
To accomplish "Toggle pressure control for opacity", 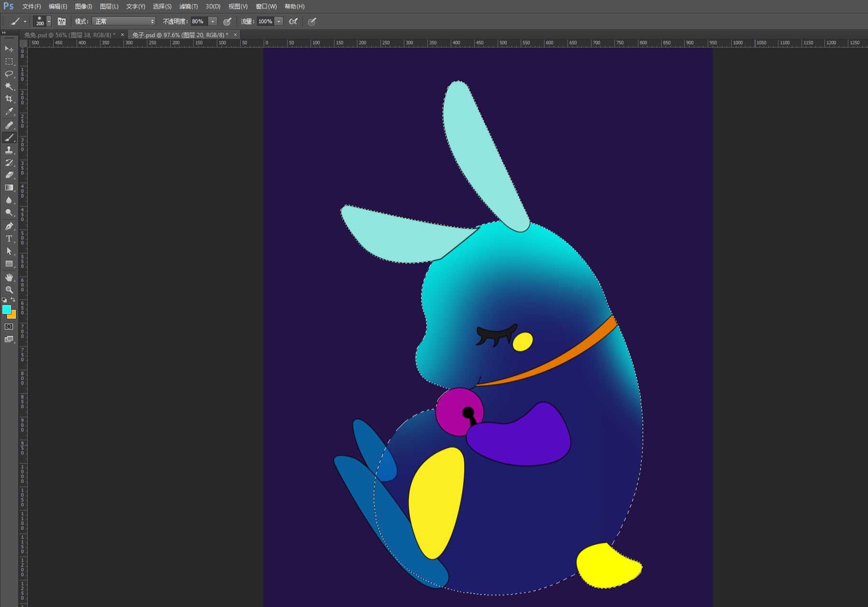I will pos(228,22).
